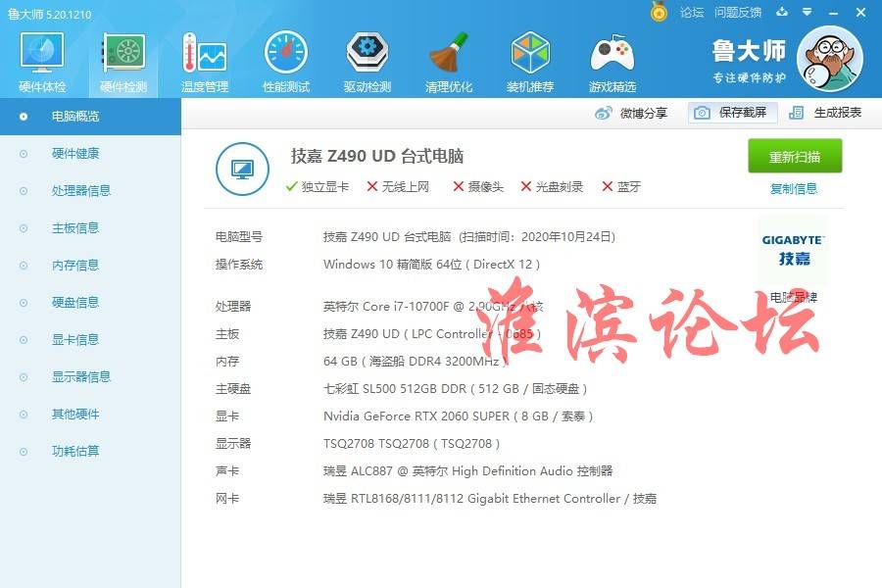This screenshot has width=882, height=588.
Task: Click the 鲁大师 mascot avatar
Action: pos(830,59)
